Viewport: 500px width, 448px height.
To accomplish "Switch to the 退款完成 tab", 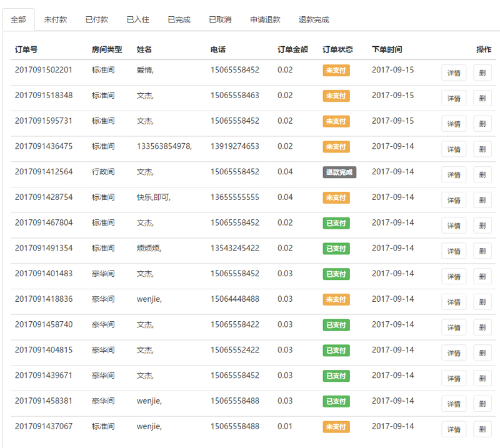I will click(314, 19).
